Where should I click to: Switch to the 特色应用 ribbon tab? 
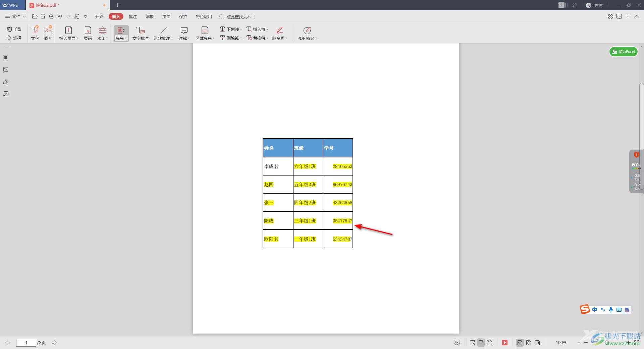[x=204, y=16]
